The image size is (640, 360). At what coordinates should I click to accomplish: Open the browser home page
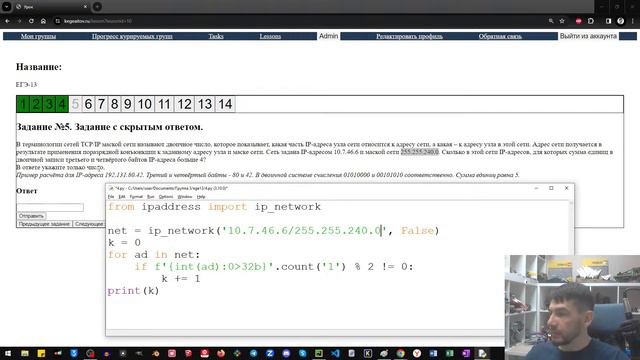click(x=43, y=21)
